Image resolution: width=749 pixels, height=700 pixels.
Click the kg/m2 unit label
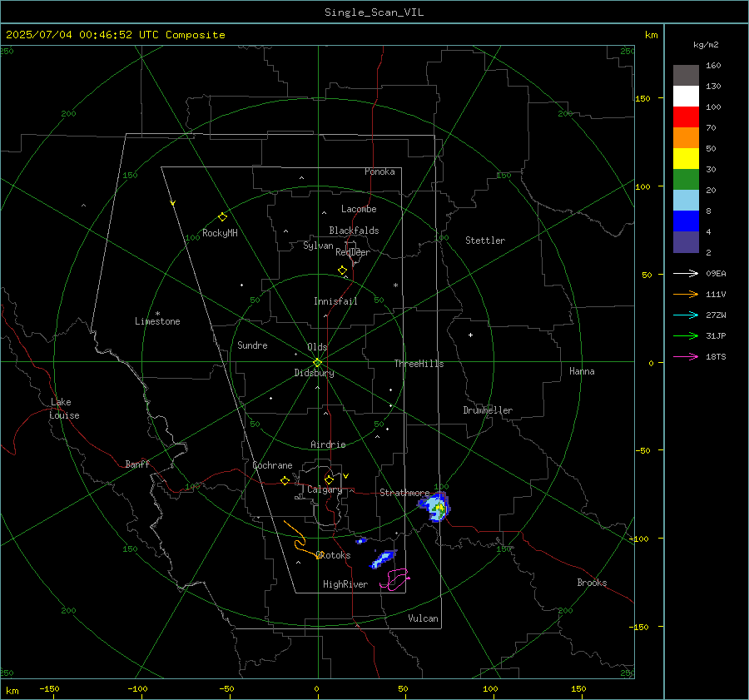[706, 45]
